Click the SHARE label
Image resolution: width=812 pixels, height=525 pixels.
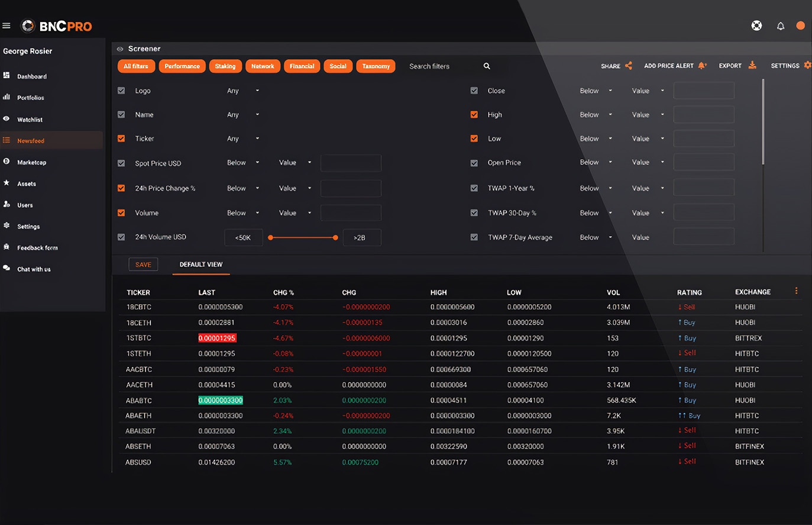pos(610,66)
